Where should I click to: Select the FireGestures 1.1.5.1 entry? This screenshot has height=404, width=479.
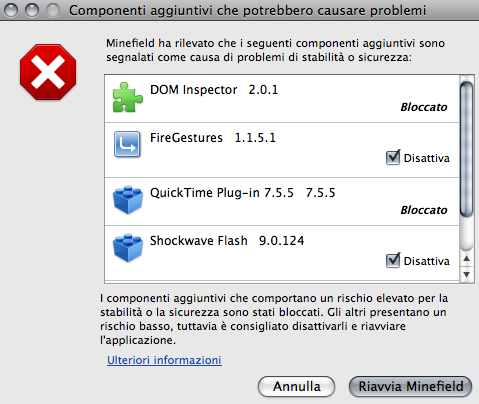(282, 150)
